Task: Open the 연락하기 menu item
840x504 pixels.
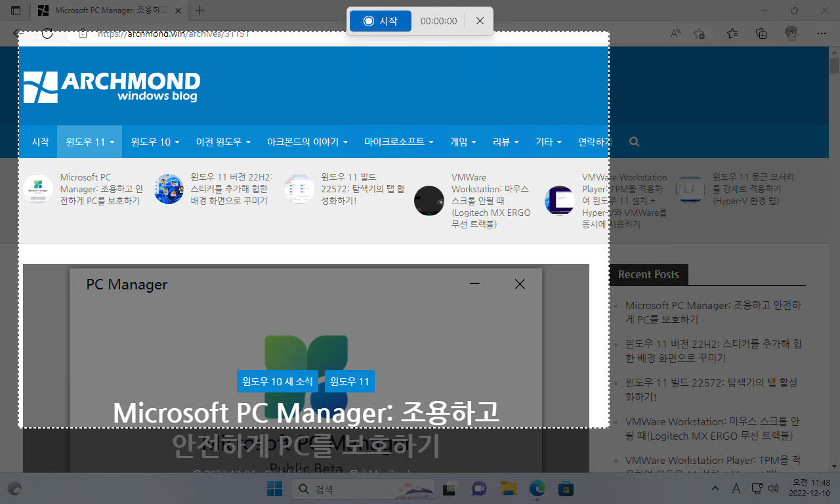Action: point(595,142)
